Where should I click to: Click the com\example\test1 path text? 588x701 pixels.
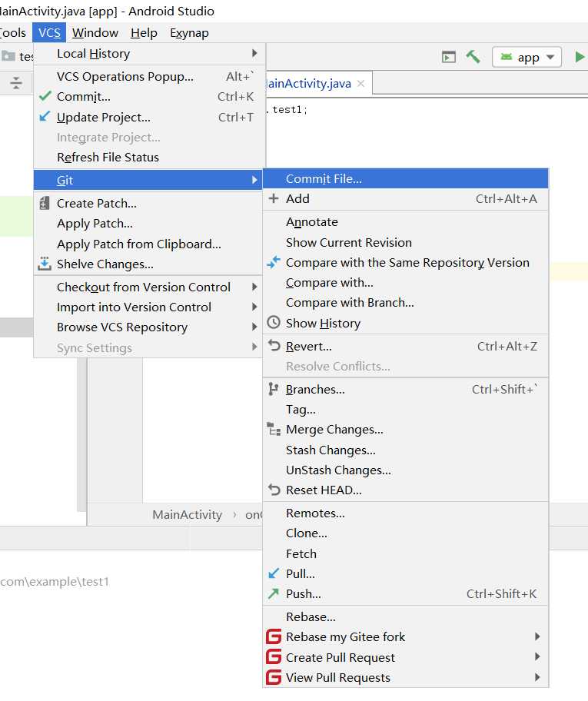coord(54,581)
